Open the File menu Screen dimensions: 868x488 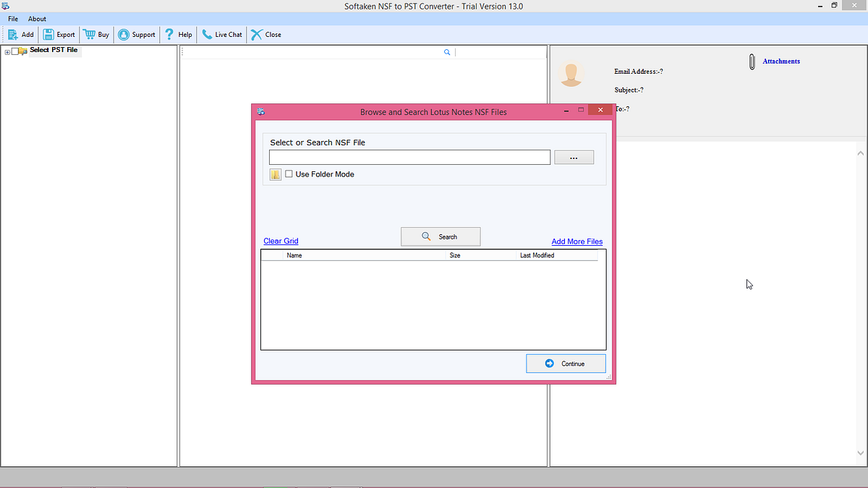[x=12, y=18]
